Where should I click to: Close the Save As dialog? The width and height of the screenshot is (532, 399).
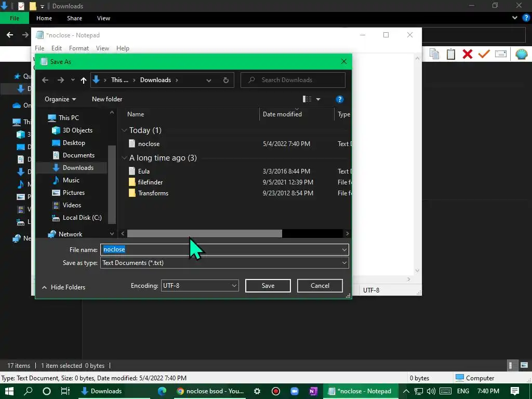(344, 61)
